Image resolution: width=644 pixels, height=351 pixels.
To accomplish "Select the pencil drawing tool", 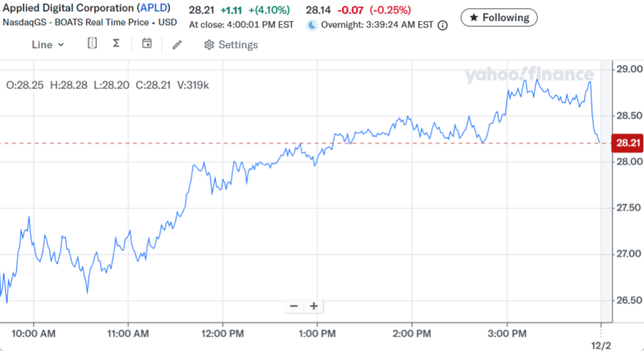I will click(177, 44).
